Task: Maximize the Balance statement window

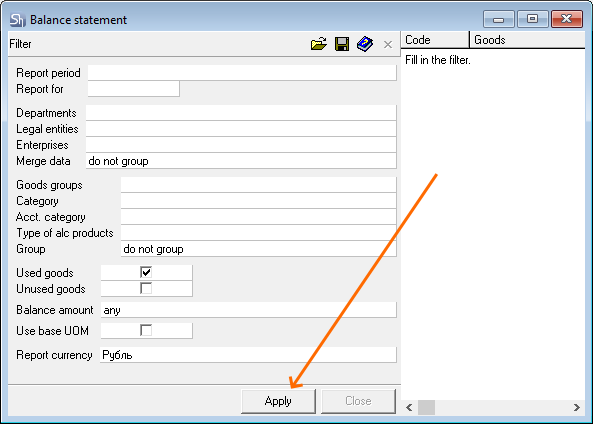Action: pyautogui.click(x=532, y=19)
